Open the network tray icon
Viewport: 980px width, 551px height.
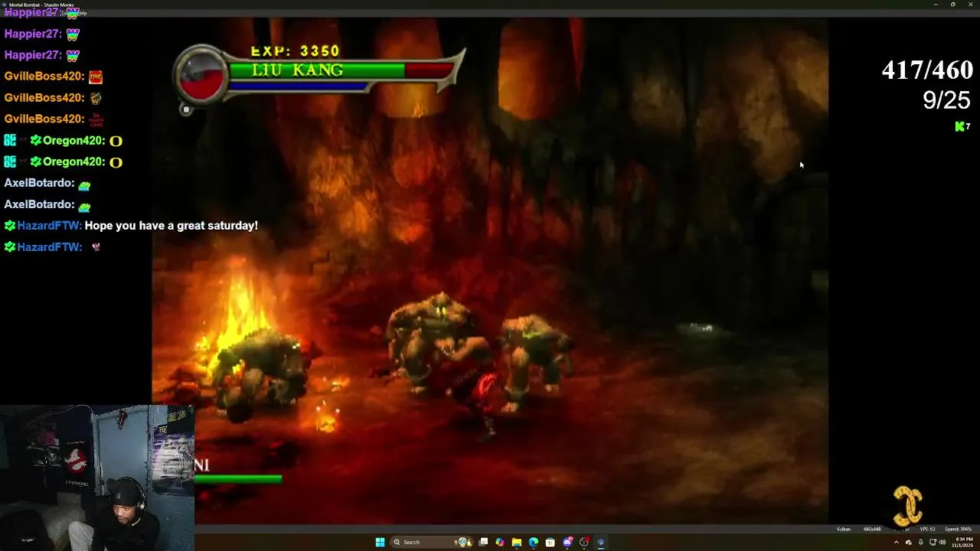pos(933,543)
